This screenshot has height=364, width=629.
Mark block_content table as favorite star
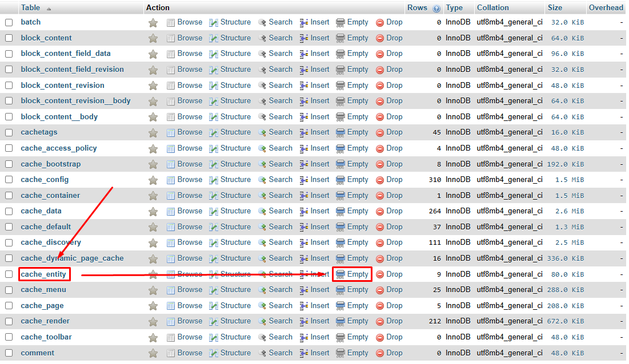[x=153, y=38]
